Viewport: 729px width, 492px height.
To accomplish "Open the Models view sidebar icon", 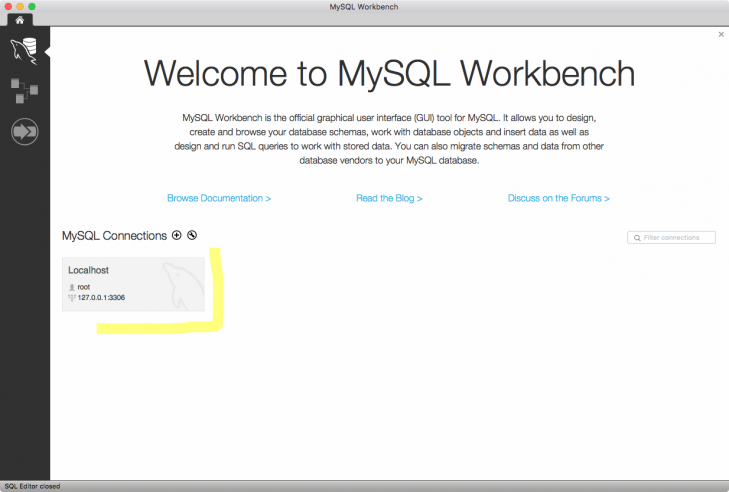I will [24, 91].
